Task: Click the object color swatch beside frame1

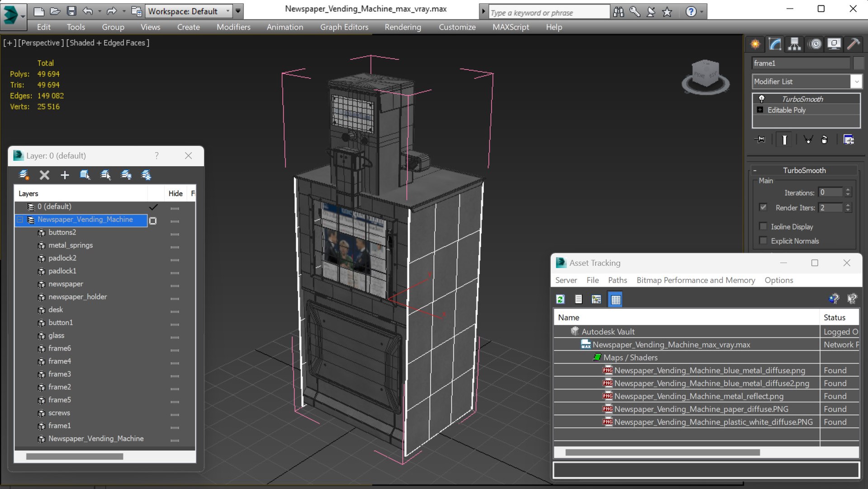Action: pos(858,63)
